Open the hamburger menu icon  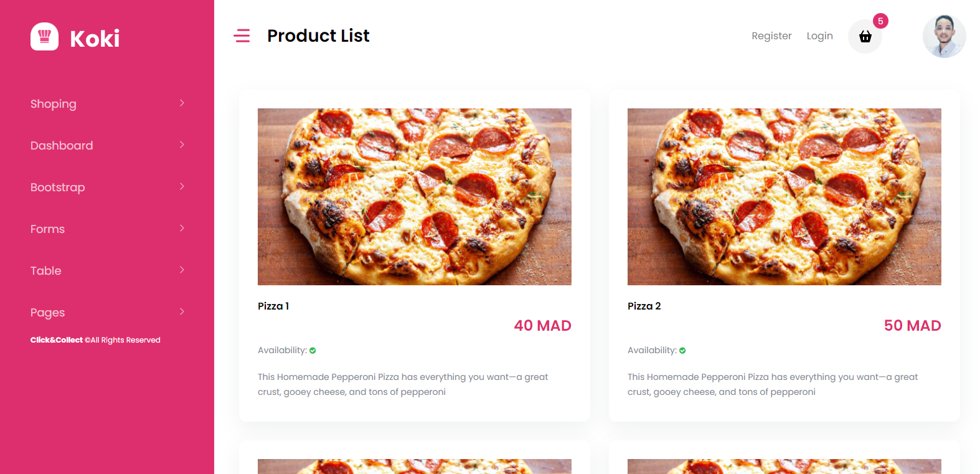242,36
